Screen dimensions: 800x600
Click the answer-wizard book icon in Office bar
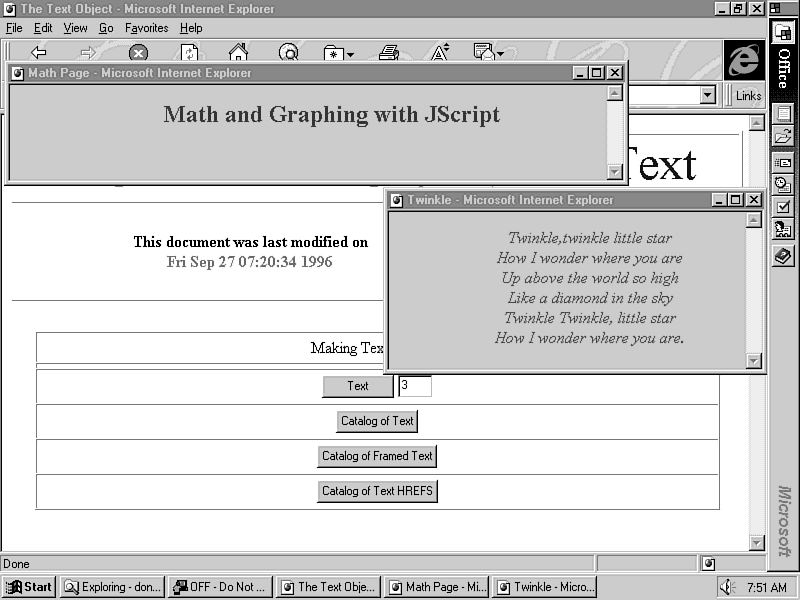782,257
